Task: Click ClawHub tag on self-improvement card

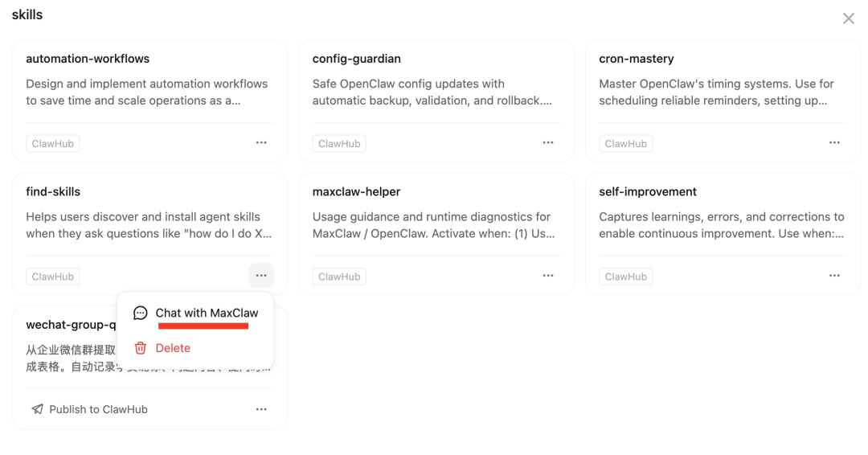Action: click(x=625, y=277)
